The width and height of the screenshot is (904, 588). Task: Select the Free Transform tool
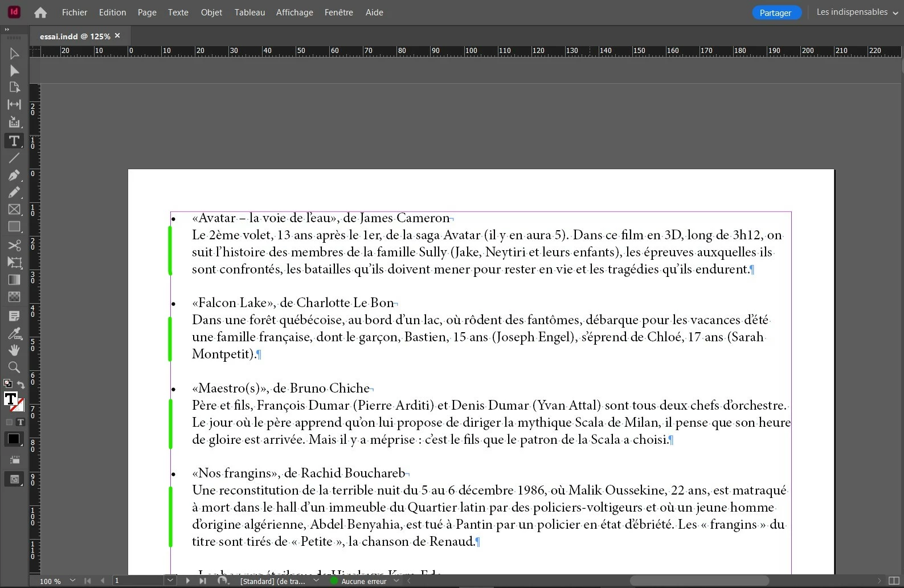[14, 262]
